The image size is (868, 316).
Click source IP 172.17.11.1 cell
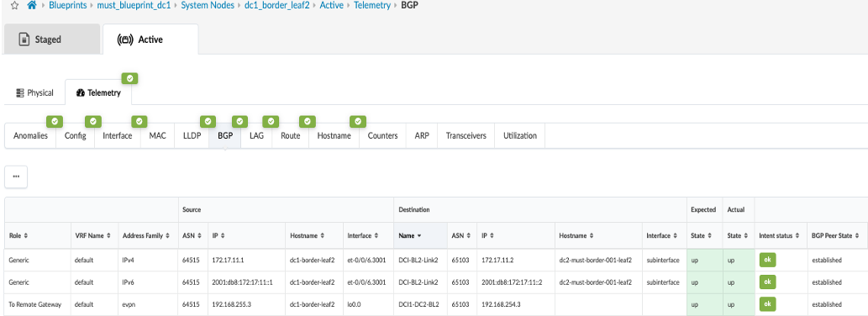(246, 260)
